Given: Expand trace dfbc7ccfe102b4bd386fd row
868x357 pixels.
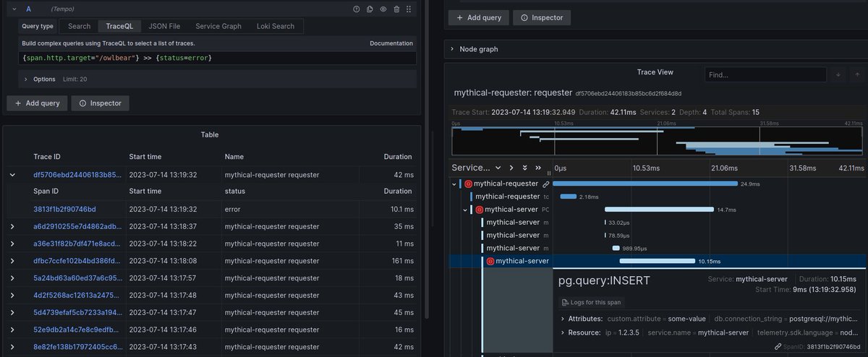Looking at the screenshot, I should click(x=12, y=261).
